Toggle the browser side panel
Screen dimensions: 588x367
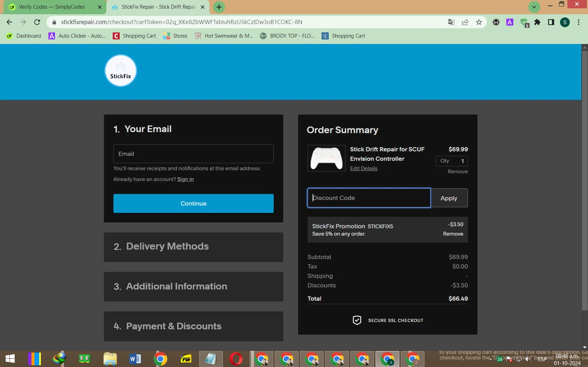[551, 22]
